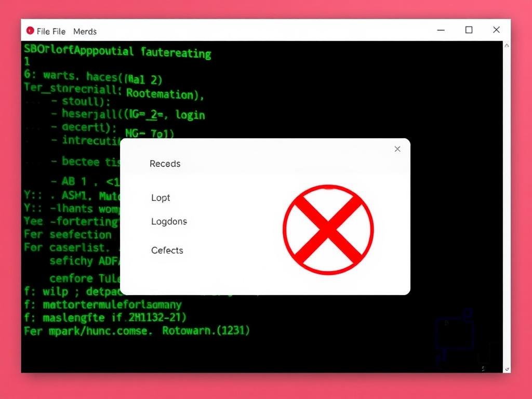Click the minimize window control
This screenshot has height=399, width=532.
(x=441, y=30)
